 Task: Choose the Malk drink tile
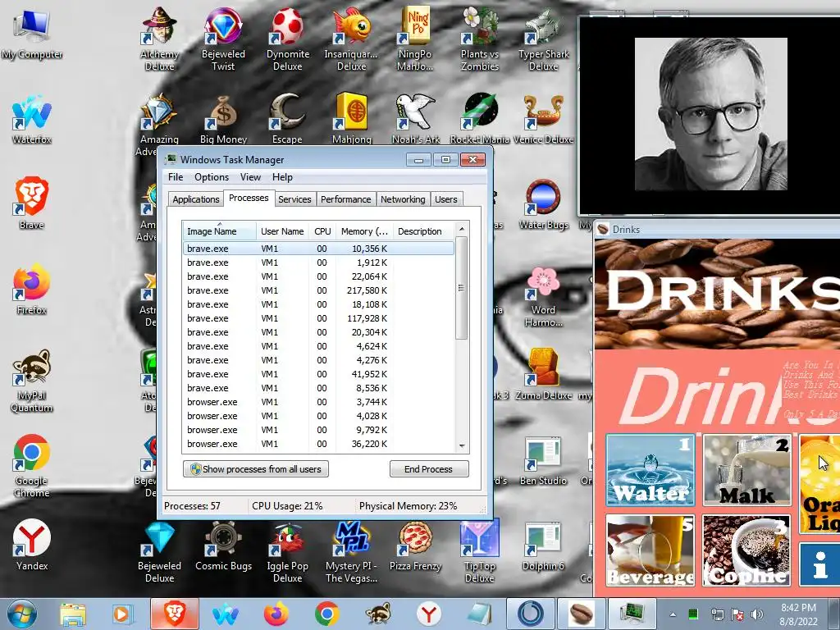click(746, 470)
